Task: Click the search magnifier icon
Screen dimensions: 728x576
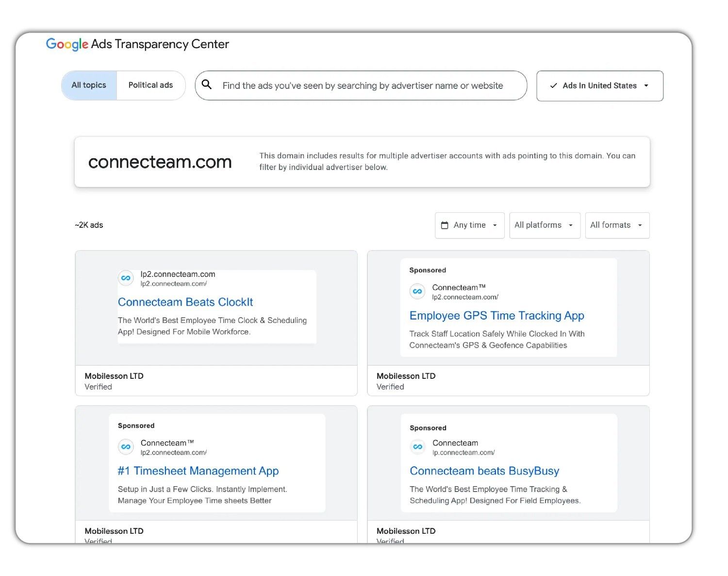Action: pyautogui.click(x=207, y=85)
